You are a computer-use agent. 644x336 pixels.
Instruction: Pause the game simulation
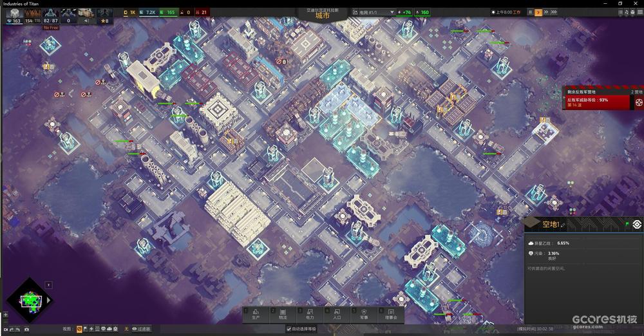pyautogui.click(x=530, y=12)
